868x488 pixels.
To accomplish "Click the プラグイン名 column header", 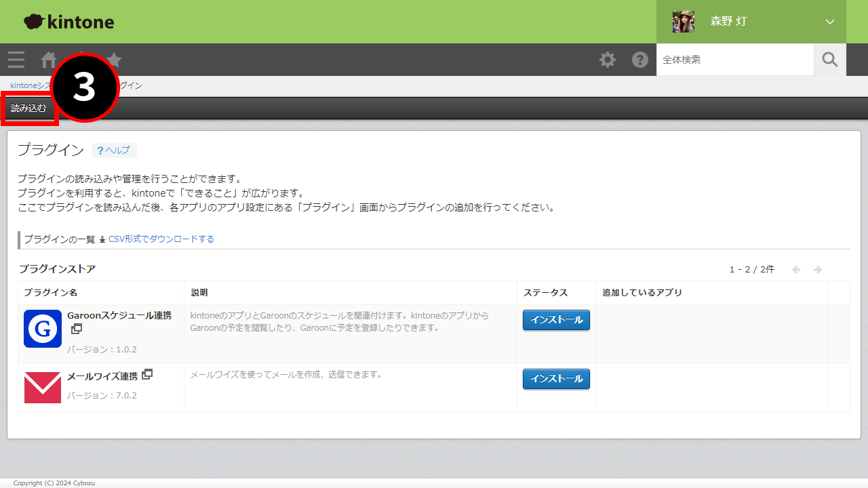I will tap(51, 293).
